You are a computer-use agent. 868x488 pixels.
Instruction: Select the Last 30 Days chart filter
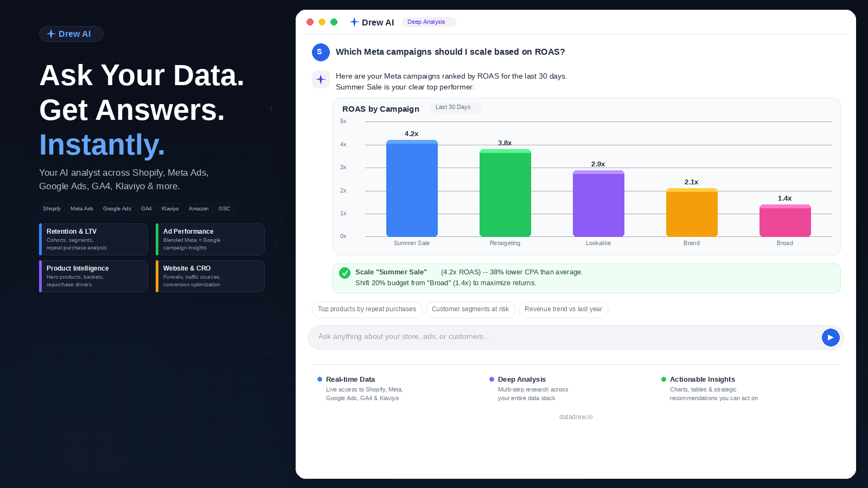point(456,107)
